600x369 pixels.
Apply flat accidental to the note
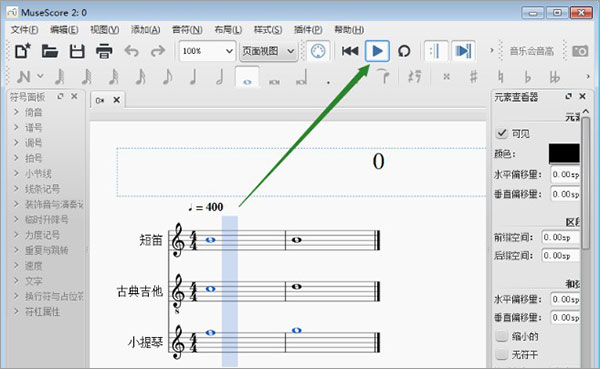pos(527,77)
